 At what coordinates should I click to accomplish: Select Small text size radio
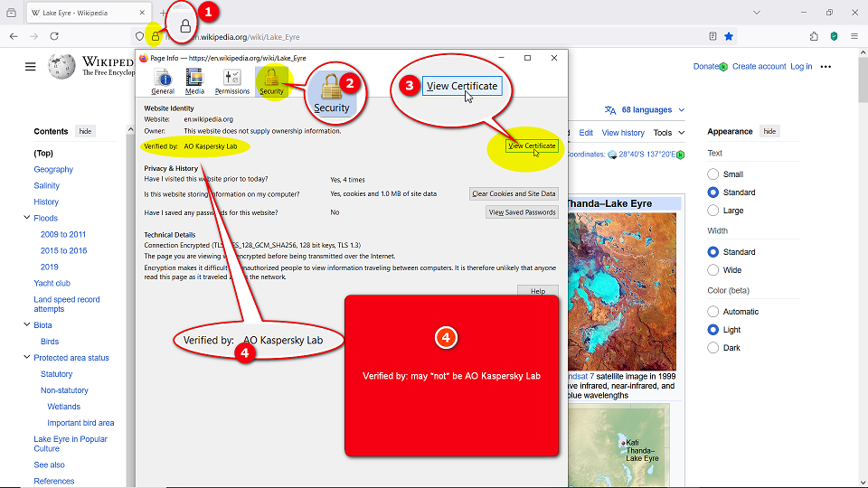(713, 174)
